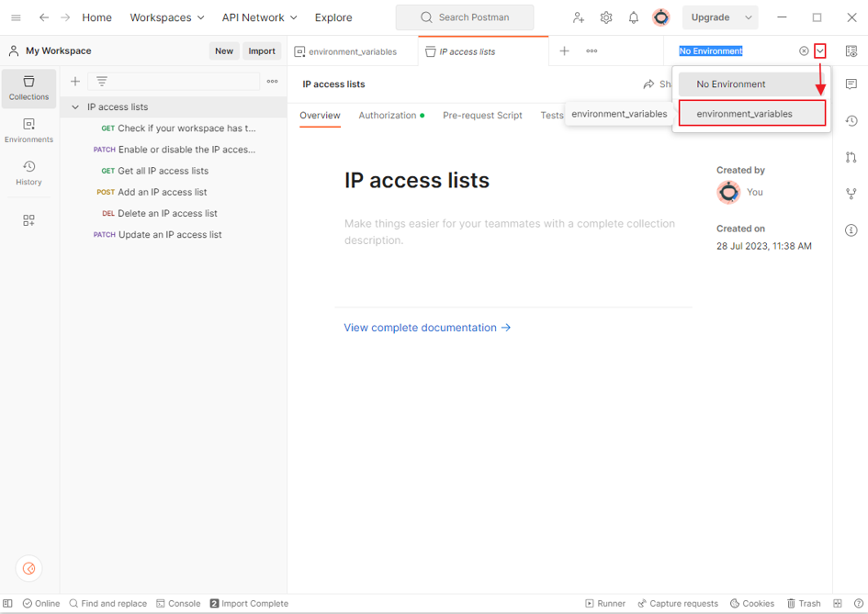Screen dimensions: 868x614
Task: Open Trash from the status bar
Action: click(x=804, y=604)
